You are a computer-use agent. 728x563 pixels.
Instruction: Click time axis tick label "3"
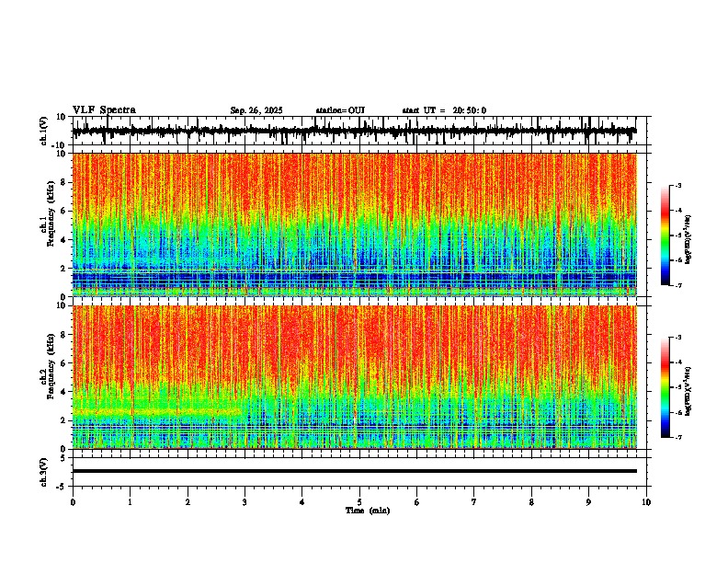point(245,502)
